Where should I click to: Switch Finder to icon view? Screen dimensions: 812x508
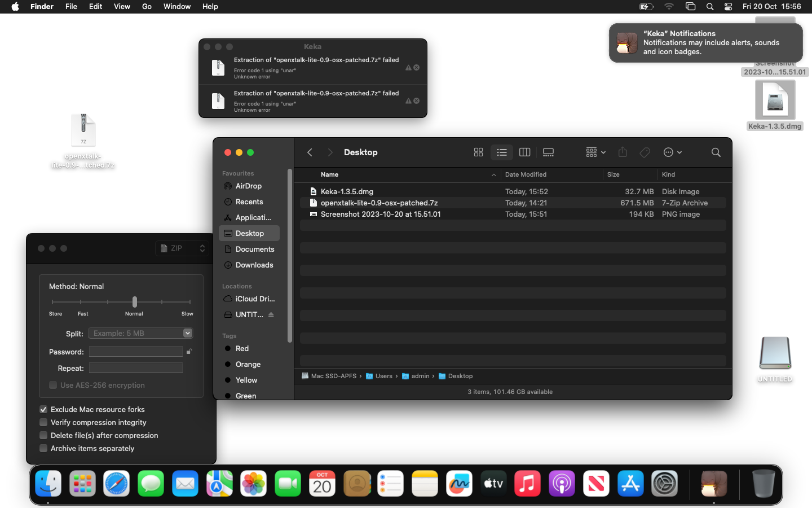coord(478,152)
